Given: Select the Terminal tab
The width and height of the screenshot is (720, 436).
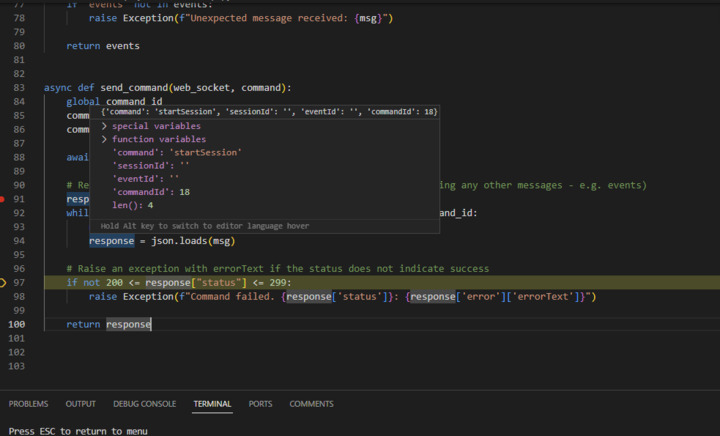Looking at the screenshot, I should click(x=212, y=404).
